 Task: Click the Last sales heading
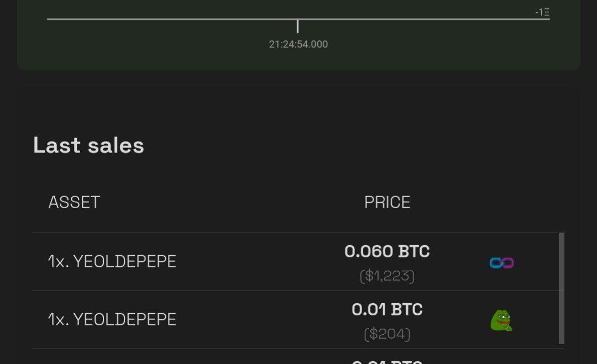(x=88, y=145)
